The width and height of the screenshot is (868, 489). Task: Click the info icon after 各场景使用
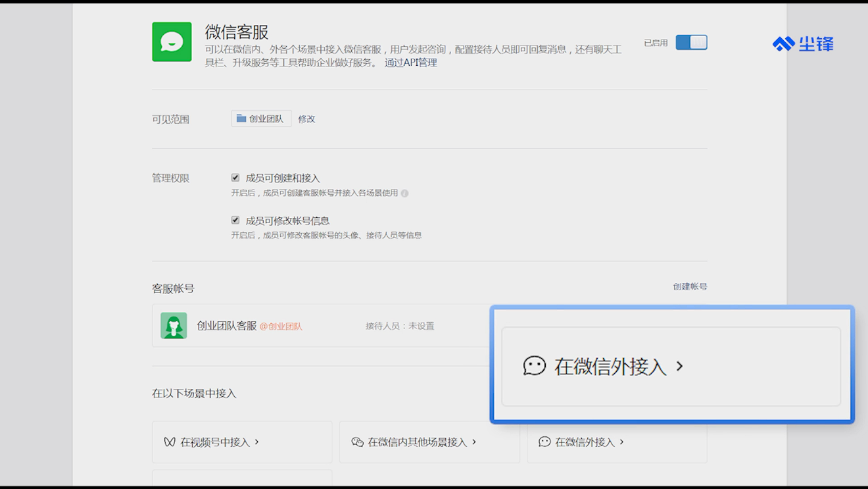point(404,193)
